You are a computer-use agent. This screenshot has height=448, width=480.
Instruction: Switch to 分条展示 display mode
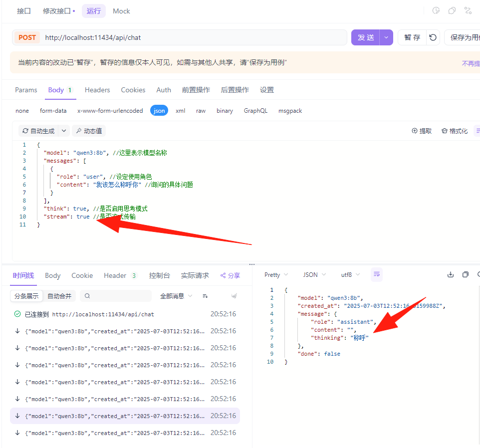[26, 296]
